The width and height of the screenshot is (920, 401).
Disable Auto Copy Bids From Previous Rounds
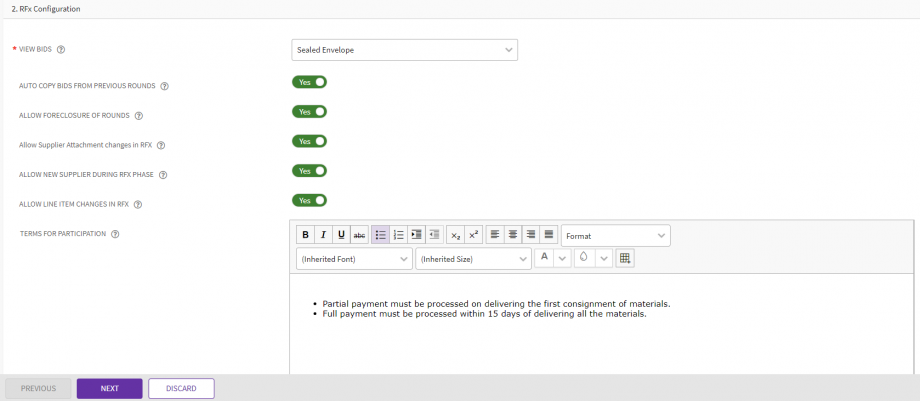coord(309,82)
